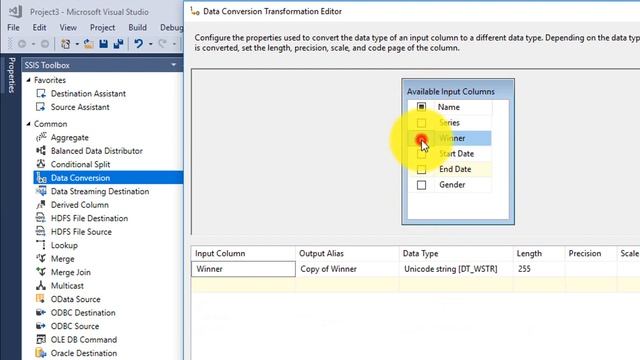Select the Merge Join icon
The width and height of the screenshot is (640, 360).
(x=41, y=272)
